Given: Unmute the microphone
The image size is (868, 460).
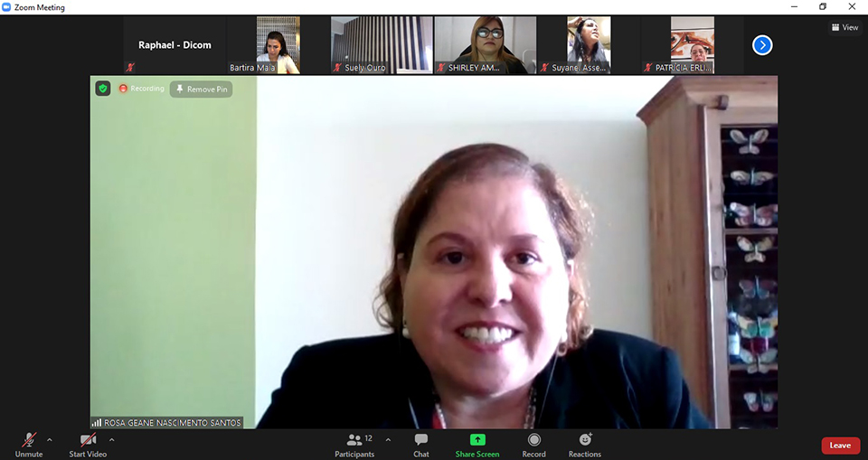Looking at the screenshot, I should (x=29, y=441).
